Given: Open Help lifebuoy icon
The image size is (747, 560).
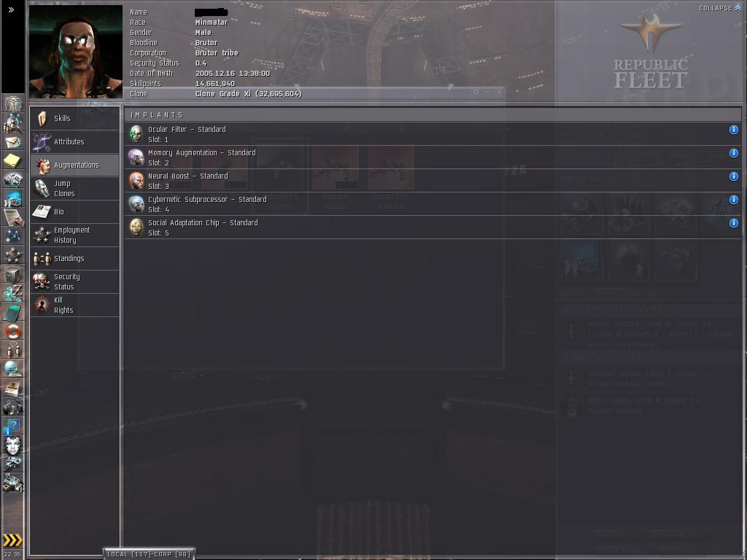Looking at the screenshot, I should point(13,332).
